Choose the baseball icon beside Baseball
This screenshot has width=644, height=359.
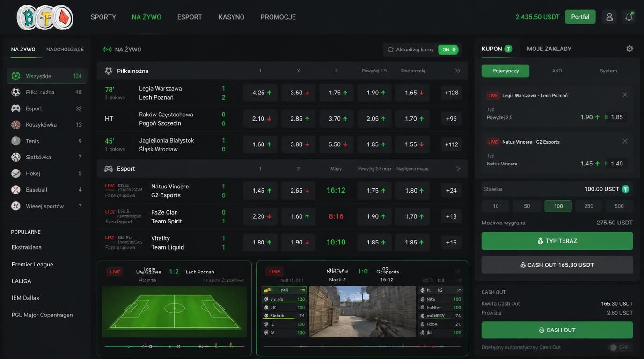pyautogui.click(x=16, y=190)
